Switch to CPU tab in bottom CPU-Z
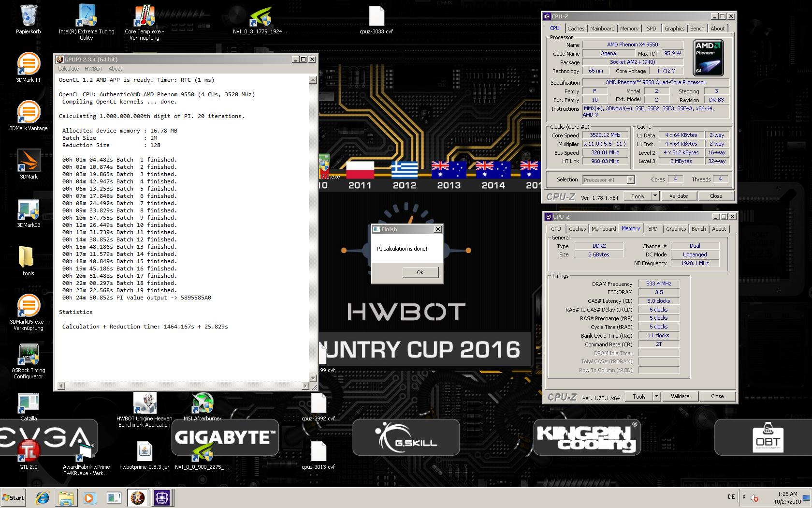Screen dimensions: 812x508 (x=556, y=229)
